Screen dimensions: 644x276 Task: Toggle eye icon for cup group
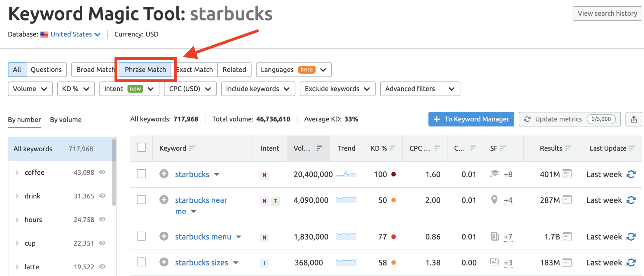pyautogui.click(x=102, y=243)
